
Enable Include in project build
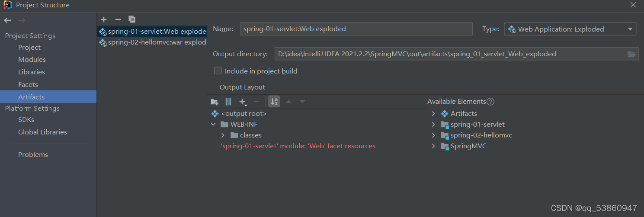(x=218, y=70)
